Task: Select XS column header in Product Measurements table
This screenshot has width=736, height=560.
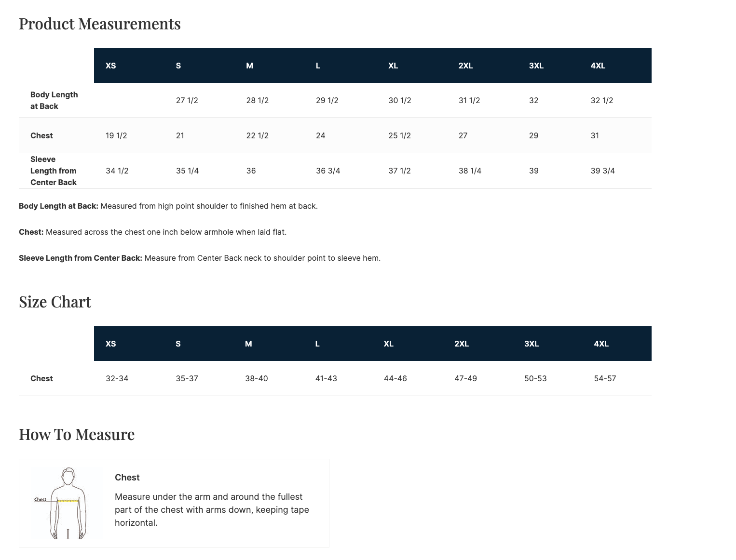Action: click(111, 66)
